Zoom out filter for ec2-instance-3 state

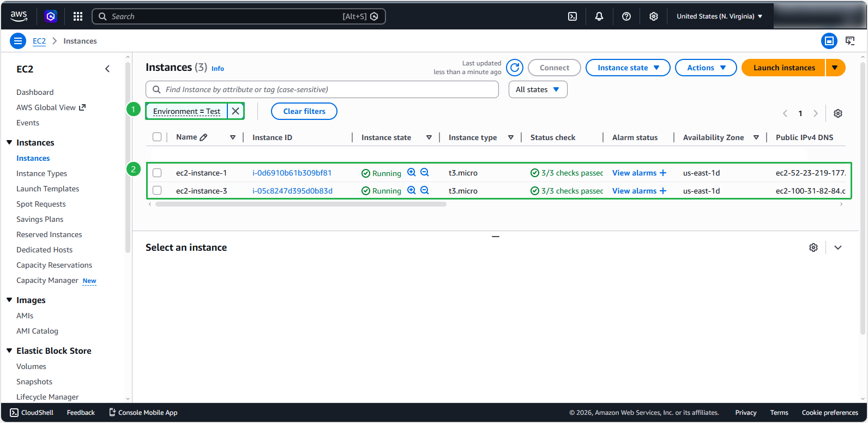[425, 190]
